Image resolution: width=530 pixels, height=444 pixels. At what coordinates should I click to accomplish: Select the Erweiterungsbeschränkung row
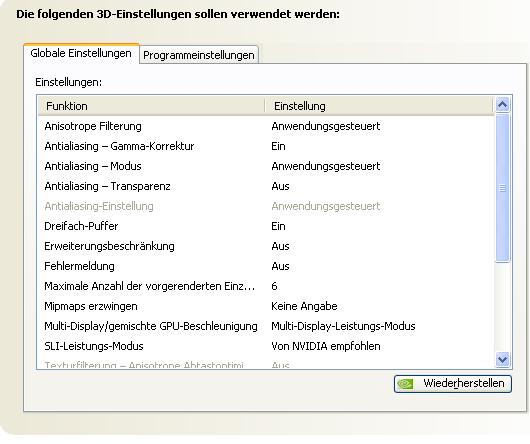[x=266, y=246]
